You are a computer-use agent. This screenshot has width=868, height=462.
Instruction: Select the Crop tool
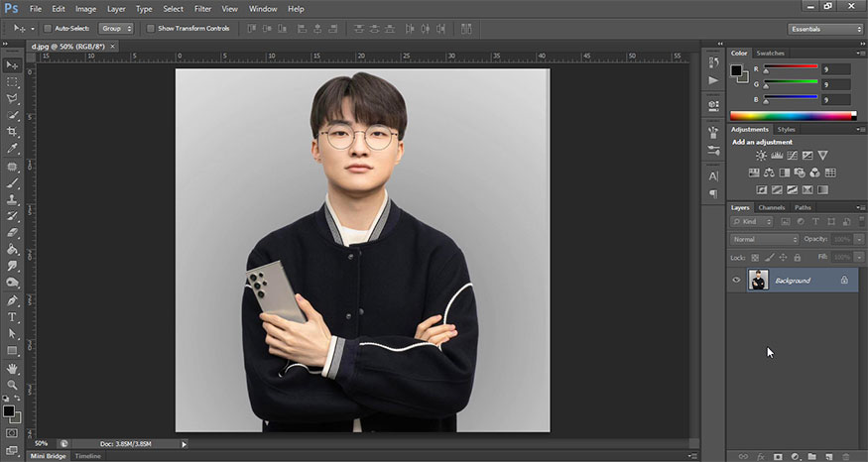[12, 132]
